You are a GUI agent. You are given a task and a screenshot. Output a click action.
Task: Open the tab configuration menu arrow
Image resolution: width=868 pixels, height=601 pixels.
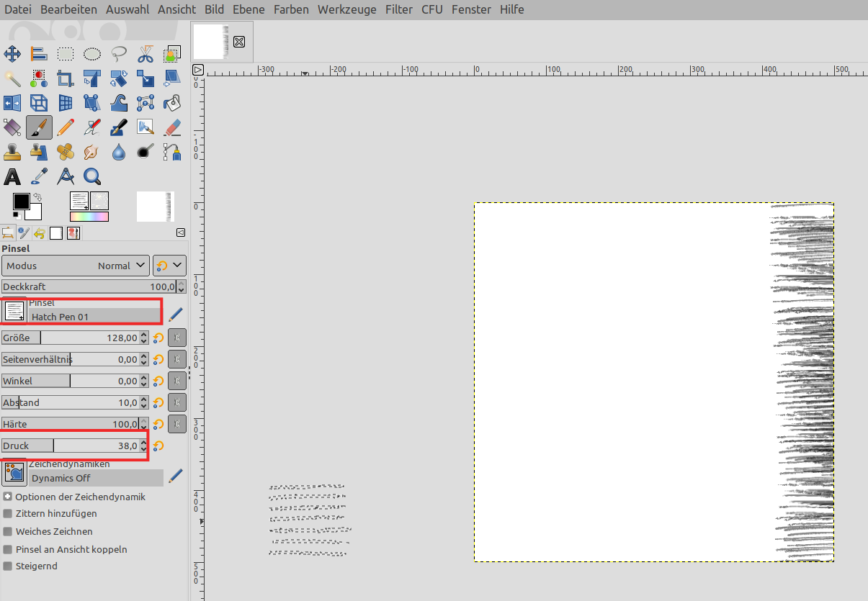(x=181, y=232)
